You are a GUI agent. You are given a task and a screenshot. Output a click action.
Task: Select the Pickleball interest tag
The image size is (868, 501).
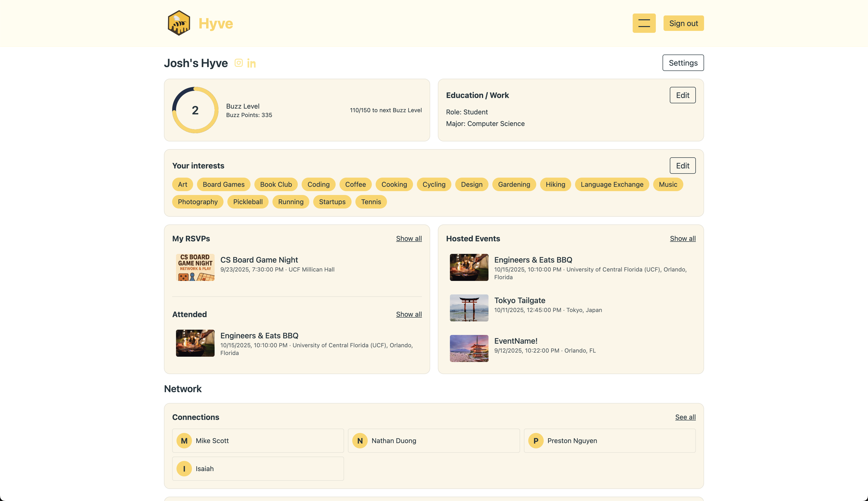[x=248, y=202]
